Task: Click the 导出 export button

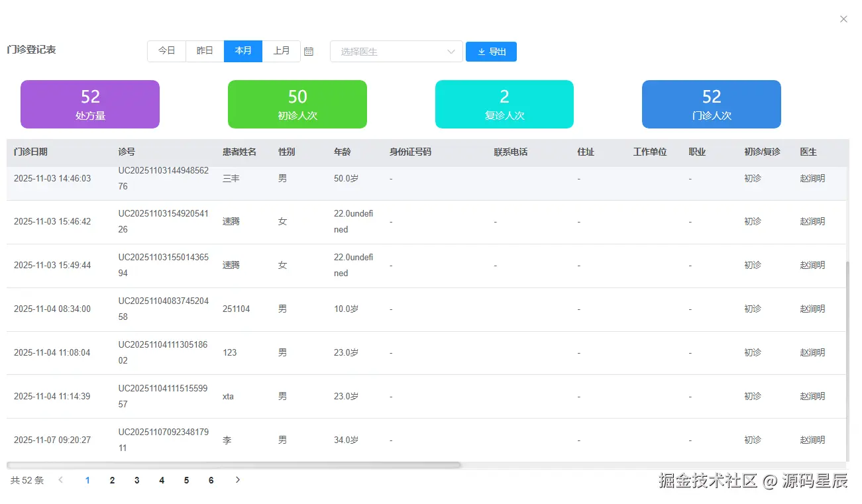Action: pyautogui.click(x=491, y=52)
